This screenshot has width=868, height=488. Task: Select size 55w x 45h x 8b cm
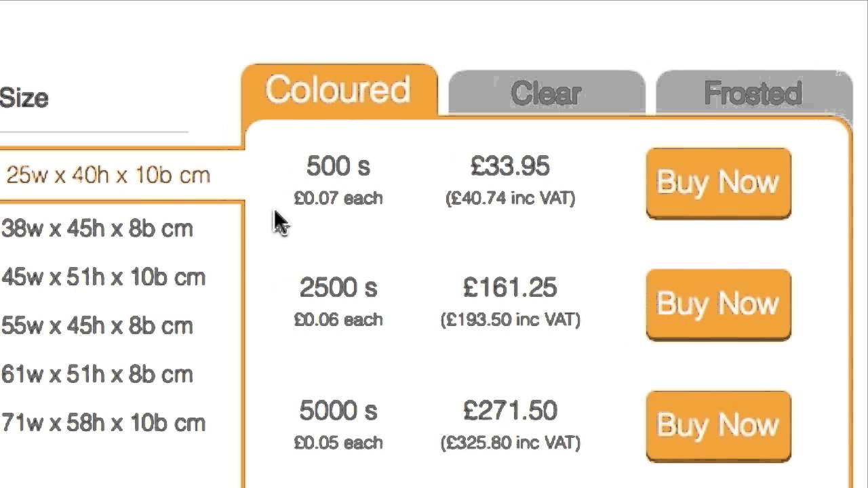click(x=98, y=326)
